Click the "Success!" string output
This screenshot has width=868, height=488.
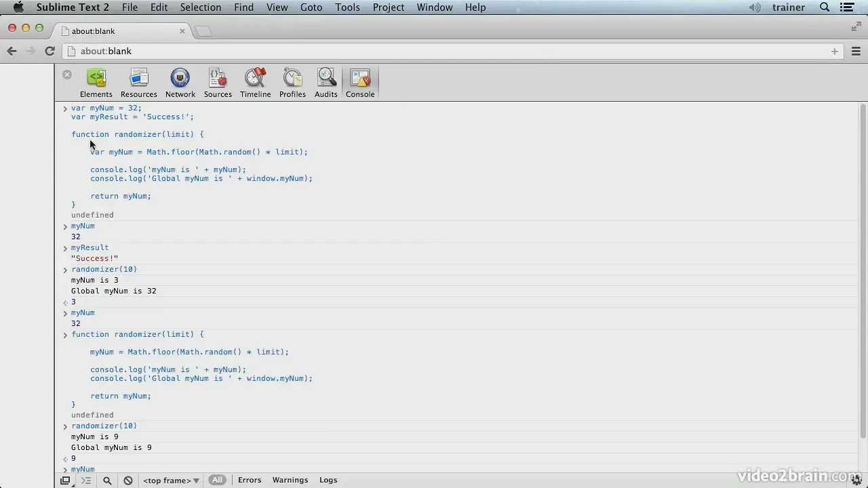click(94, 258)
